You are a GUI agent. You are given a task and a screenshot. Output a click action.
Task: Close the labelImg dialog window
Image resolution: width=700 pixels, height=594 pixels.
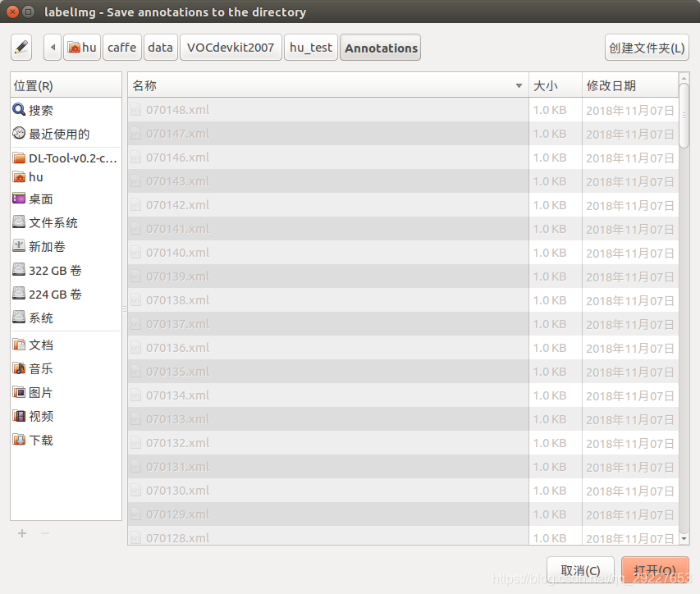[13, 11]
